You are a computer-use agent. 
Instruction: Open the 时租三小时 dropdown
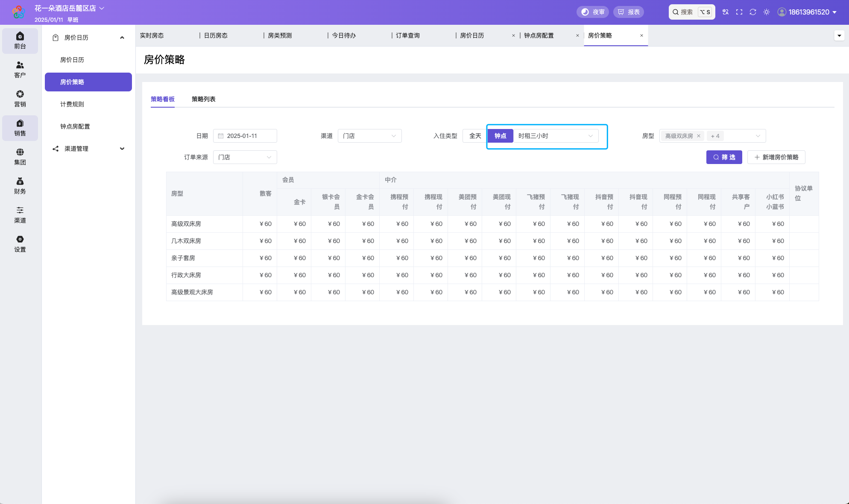556,136
